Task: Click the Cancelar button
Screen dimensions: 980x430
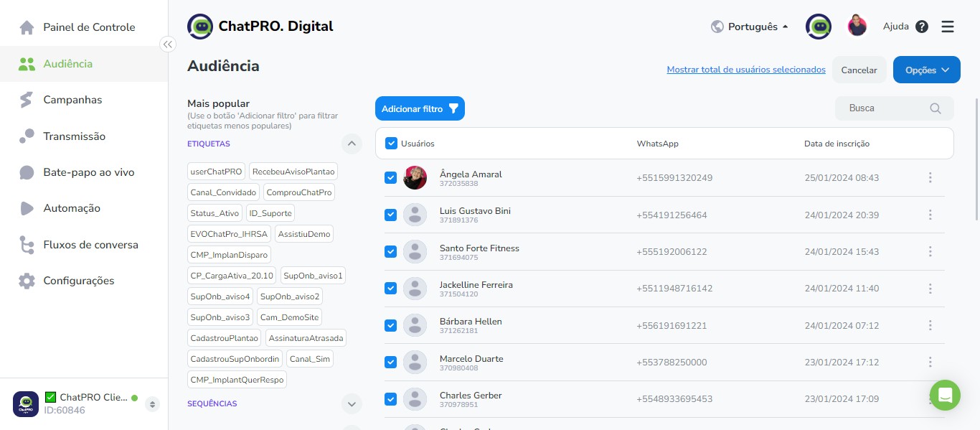Action: coord(859,70)
